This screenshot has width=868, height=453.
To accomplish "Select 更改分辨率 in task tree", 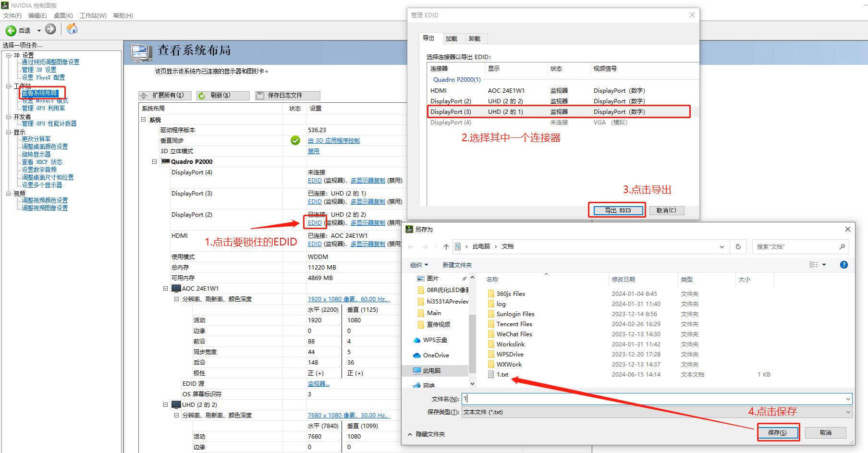I will click(x=36, y=139).
